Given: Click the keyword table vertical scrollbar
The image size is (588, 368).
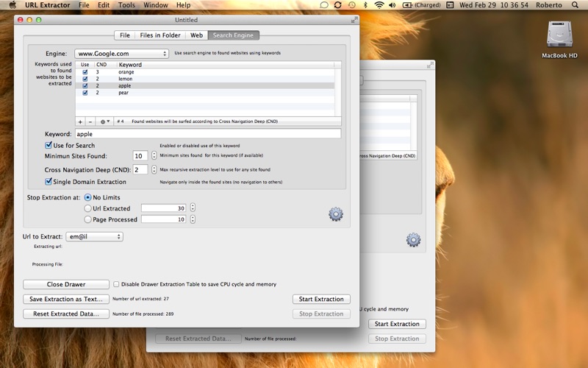Looking at the screenshot, I should coord(338,90).
